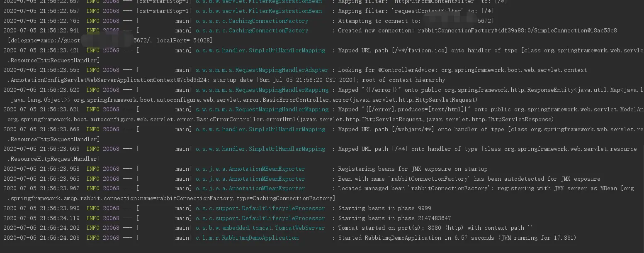The height and width of the screenshot is (253, 644).
Task: Click the timestamp 2020-07-05 21:56:23.668
Action: (41, 129)
